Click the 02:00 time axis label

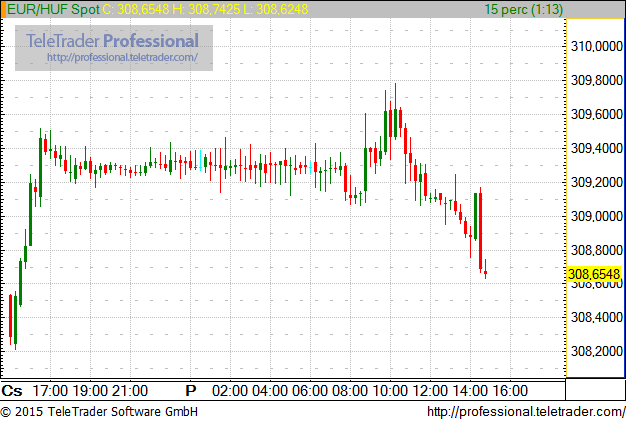tap(230, 391)
